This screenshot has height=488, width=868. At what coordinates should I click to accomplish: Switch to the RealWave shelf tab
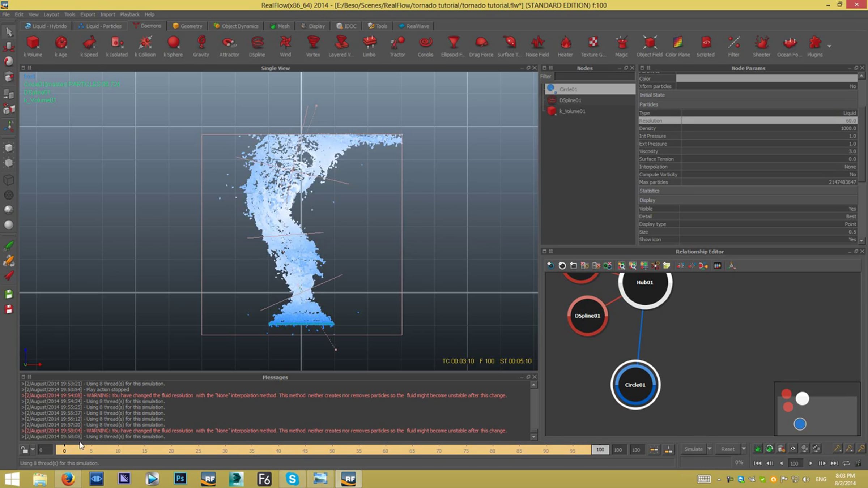(414, 26)
